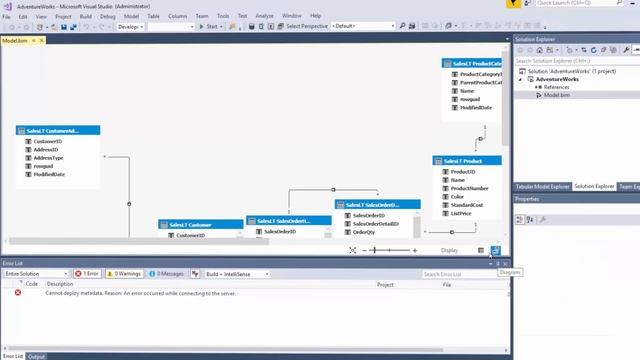
Task: Open the File menu
Action: pyautogui.click(x=7, y=17)
